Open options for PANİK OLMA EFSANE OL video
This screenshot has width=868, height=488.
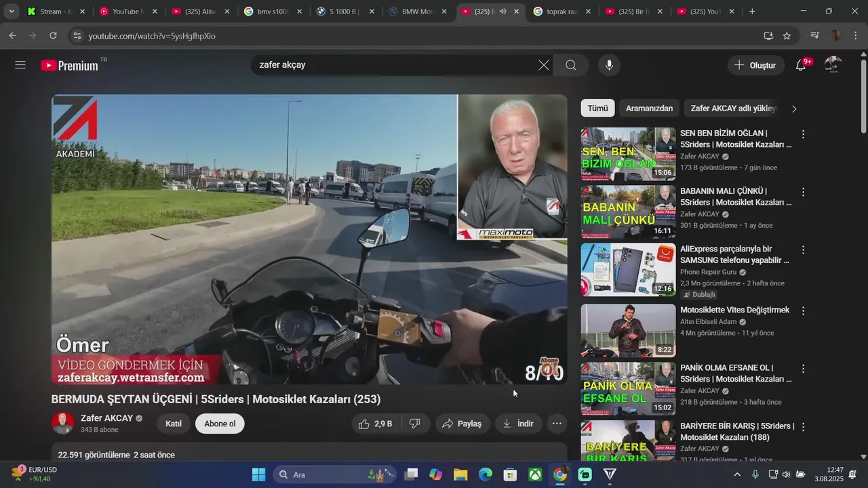pos(803,369)
